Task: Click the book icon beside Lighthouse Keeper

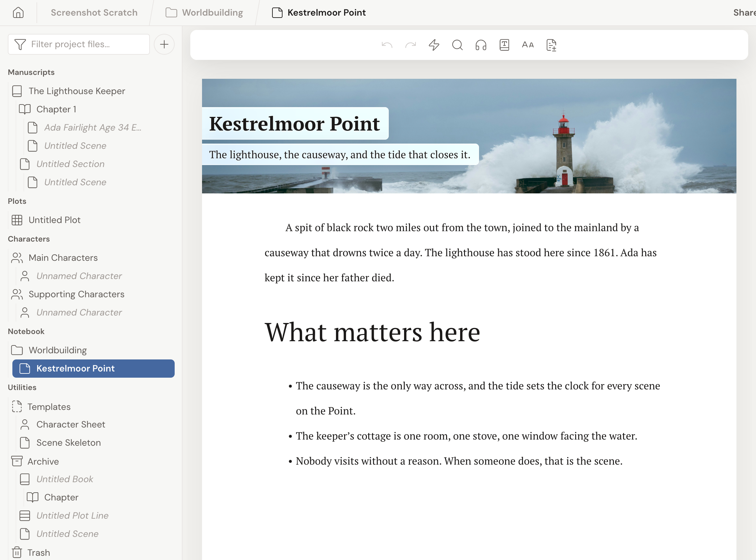Action: click(17, 91)
